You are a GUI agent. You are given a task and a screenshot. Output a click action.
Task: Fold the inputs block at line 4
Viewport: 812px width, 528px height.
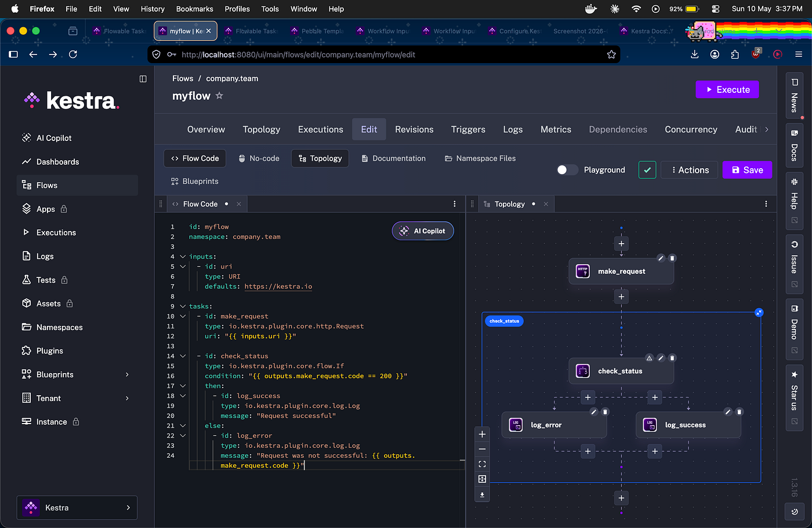pyautogui.click(x=183, y=256)
